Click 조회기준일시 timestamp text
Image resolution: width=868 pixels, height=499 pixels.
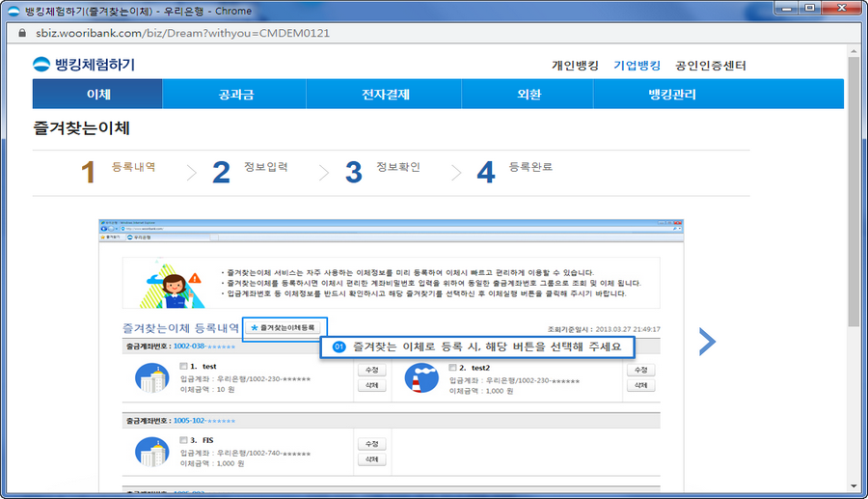[604, 329]
